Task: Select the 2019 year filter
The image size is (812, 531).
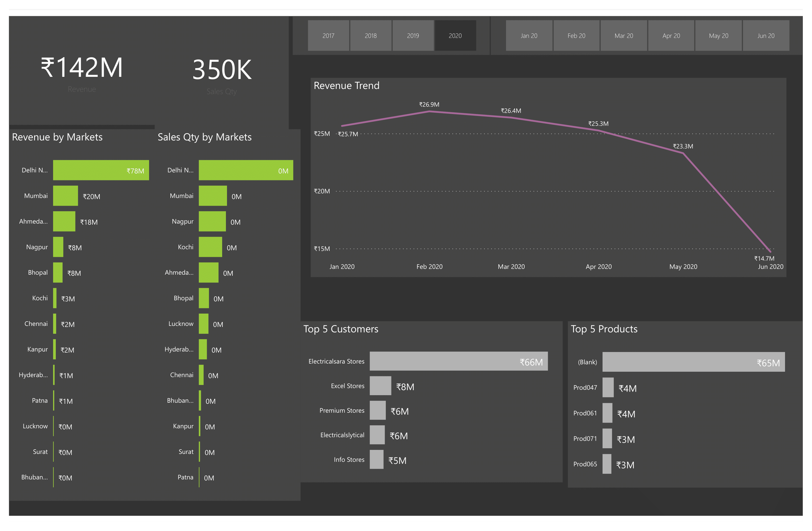Action: pos(413,36)
